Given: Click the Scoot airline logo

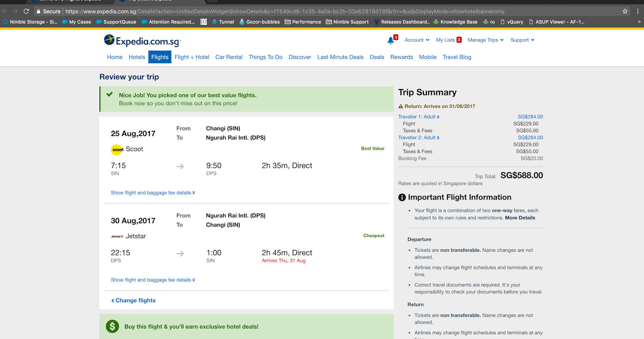Looking at the screenshot, I should (117, 150).
